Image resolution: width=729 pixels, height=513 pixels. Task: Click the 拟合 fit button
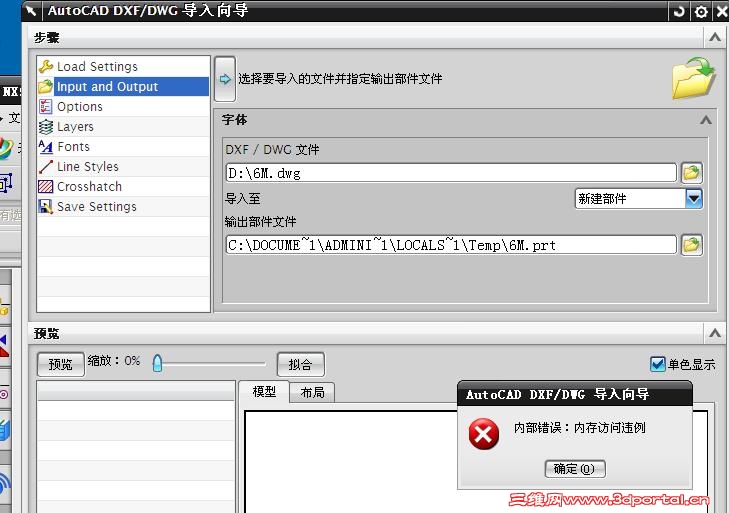click(300, 364)
